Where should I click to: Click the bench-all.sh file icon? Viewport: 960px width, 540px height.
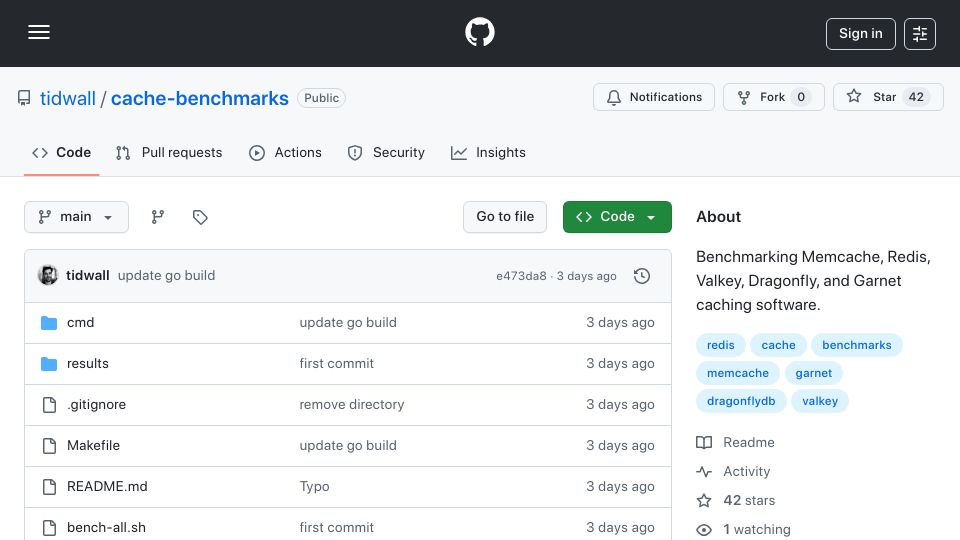(49, 528)
